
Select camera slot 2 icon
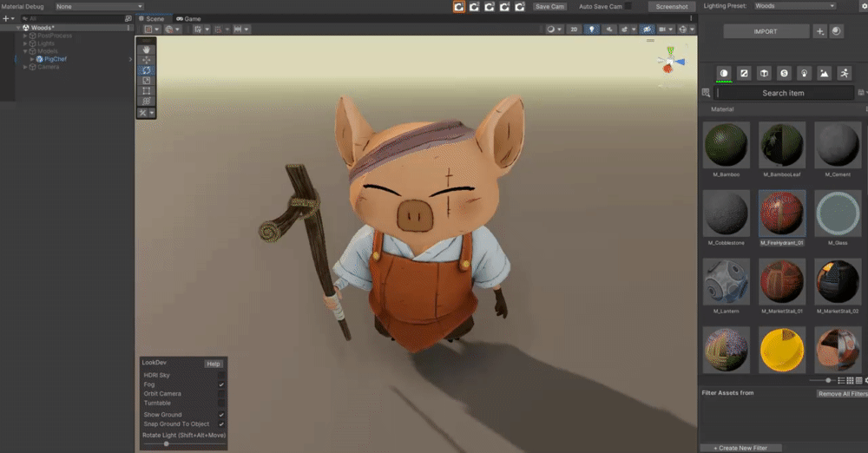click(475, 7)
